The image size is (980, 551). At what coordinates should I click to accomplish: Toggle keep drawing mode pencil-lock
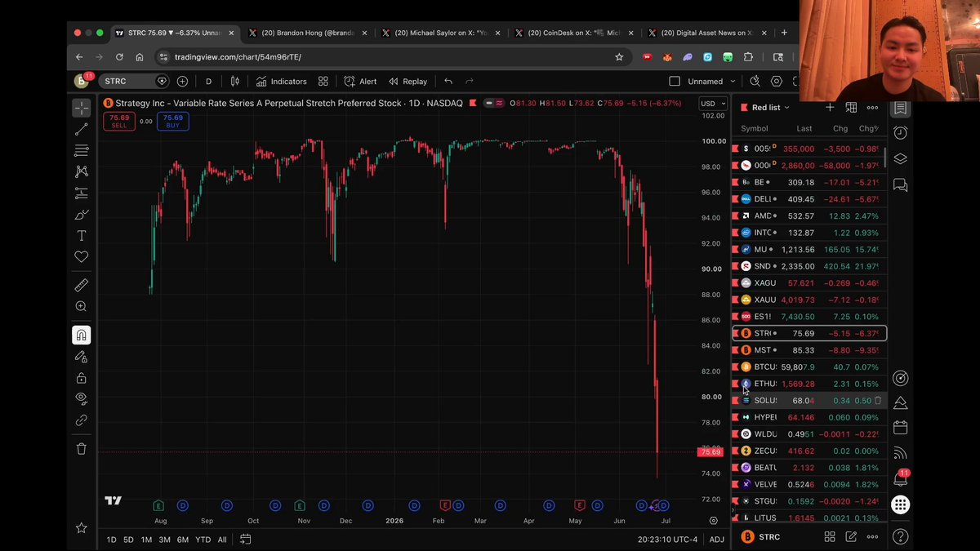coord(81,357)
